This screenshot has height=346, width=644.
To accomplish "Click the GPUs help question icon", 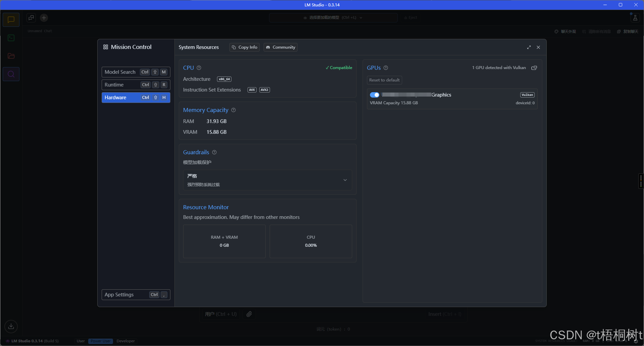I will (386, 68).
